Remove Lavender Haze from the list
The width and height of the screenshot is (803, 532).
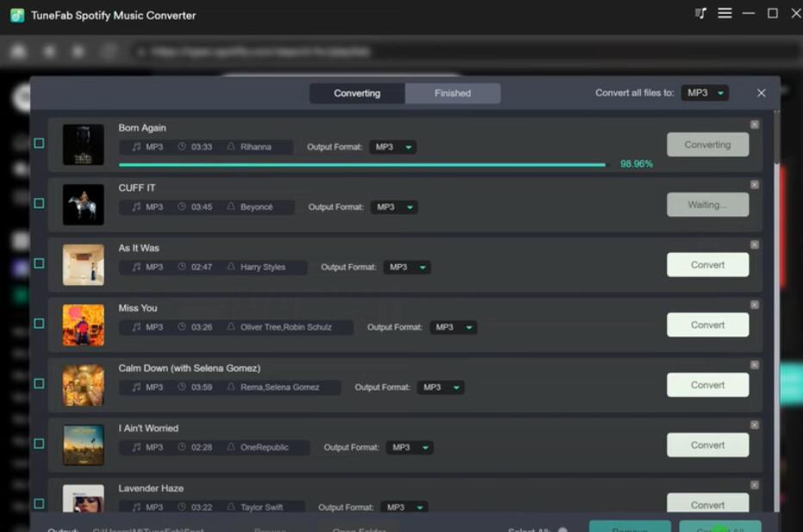[x=755, y=485]
